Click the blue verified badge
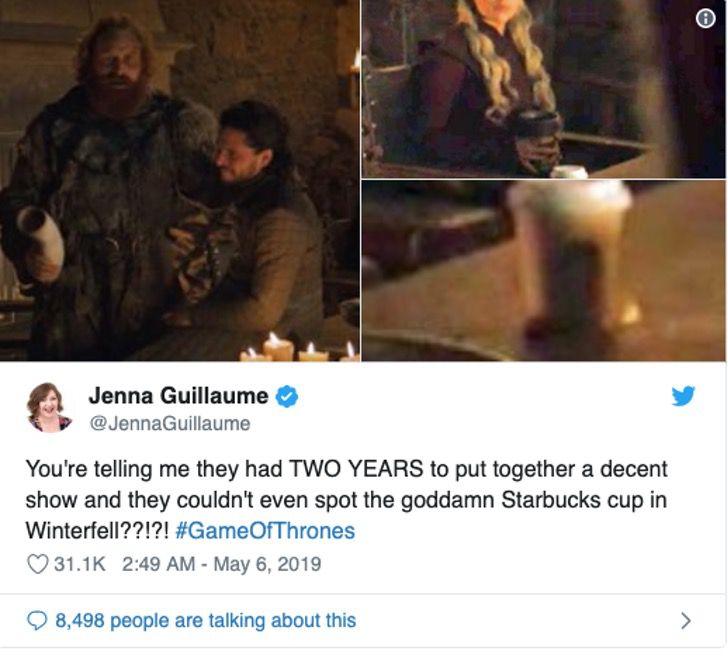The height and width of the screenshot is (658, 728). pyautogui.click(x=287, y=397)
